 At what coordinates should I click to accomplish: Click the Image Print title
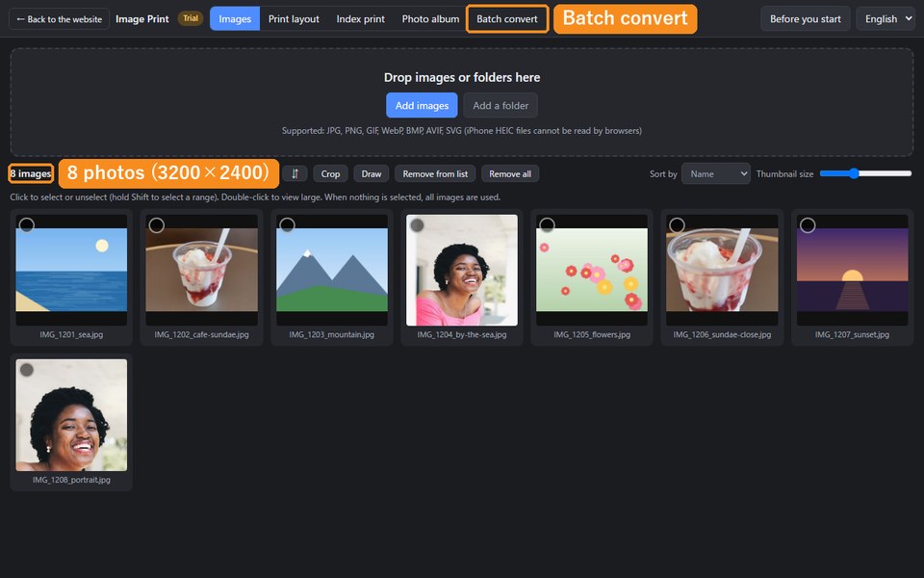coord(142,19)
